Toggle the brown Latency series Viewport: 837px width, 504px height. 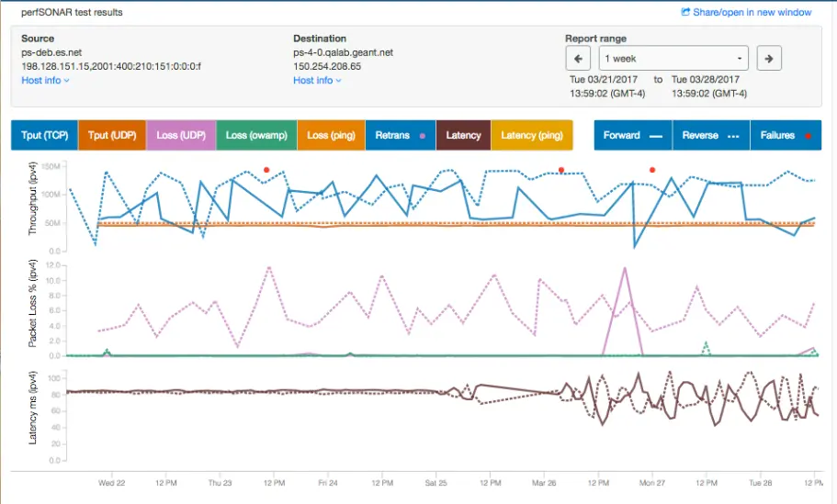tap(463, 136)
